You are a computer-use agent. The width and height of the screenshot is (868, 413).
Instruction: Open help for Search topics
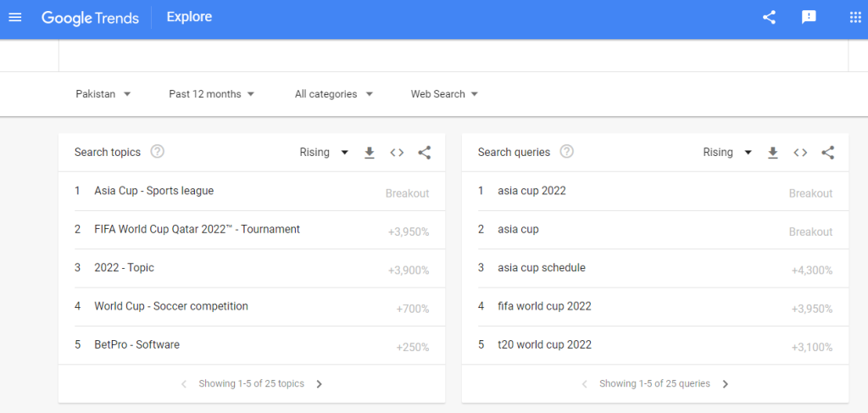coord(158,152)
